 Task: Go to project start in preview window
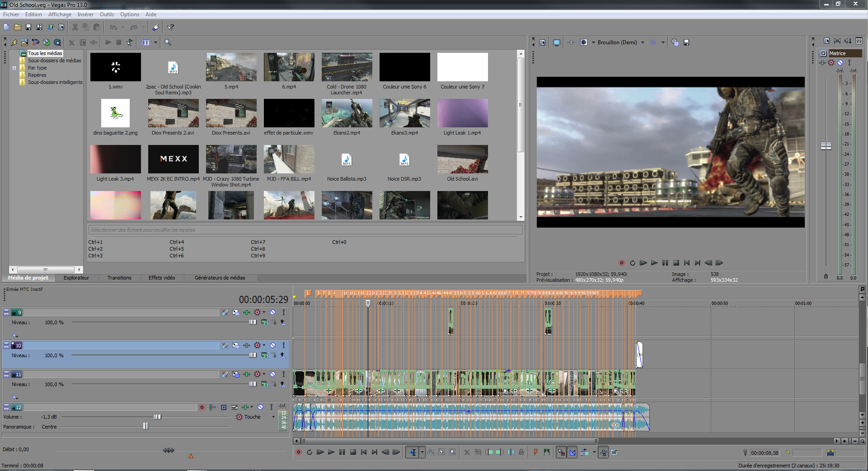point(687,263)
